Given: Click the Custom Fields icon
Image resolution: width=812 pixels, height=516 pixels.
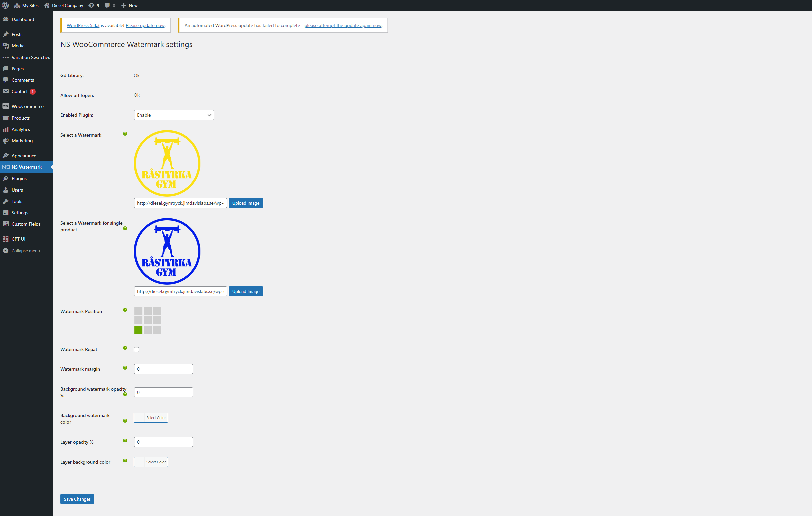Looking at the screenshot, I should click(x=6, y=224).
